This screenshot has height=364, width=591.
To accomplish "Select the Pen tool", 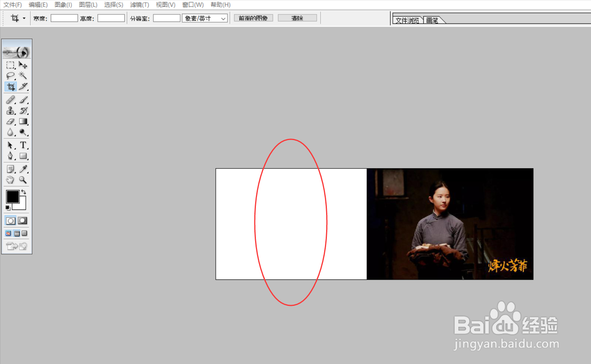I will click(x=11, y=156).
